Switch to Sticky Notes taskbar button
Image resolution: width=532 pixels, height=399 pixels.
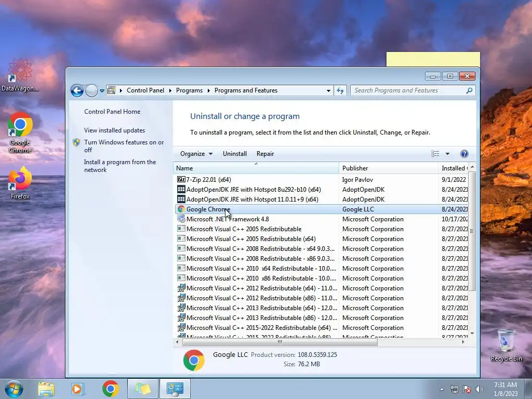pyautogui.click(x=143, y=389)
